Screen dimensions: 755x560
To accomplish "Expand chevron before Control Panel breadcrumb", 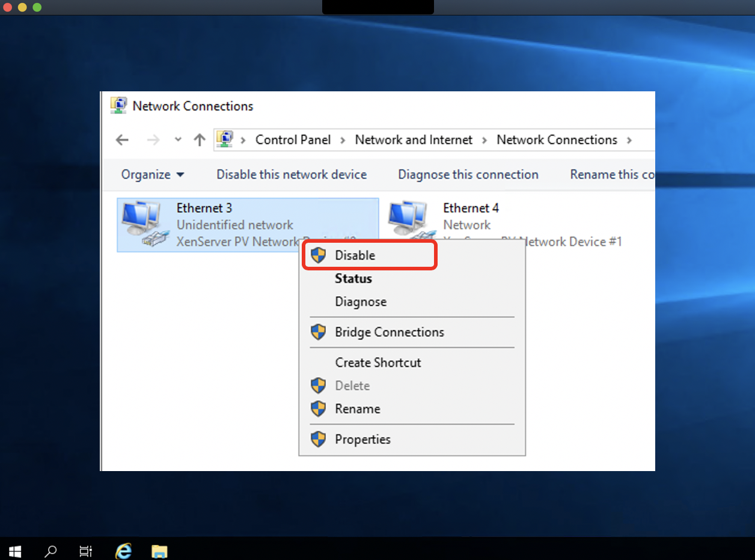I will click(243, 141).
